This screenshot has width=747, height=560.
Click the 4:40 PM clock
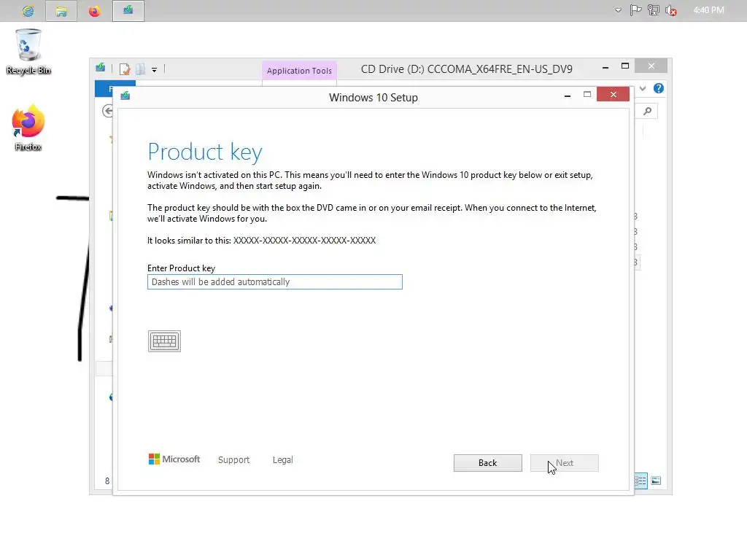click(709, 10)
